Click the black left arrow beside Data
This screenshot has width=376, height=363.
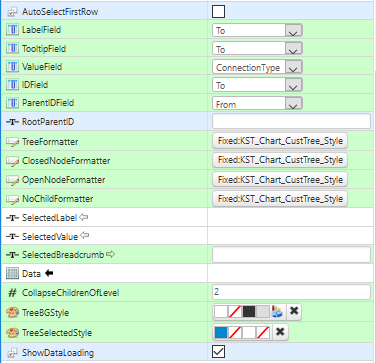click(49, 273)
